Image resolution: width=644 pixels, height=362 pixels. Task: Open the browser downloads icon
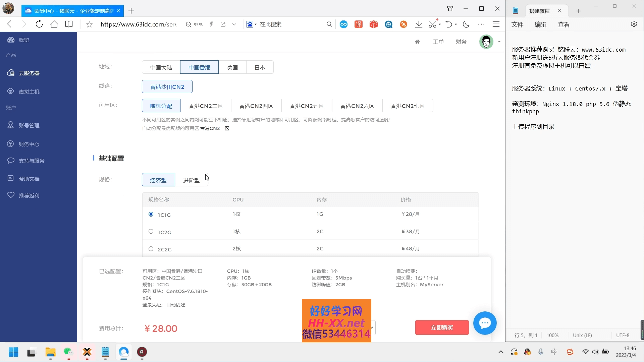pyautogui.click(x=418, y=24)
